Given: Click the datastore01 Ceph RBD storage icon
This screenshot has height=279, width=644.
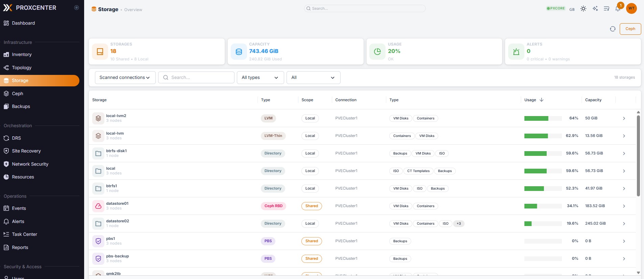Looking at the screenshot, I should (98, 206).
